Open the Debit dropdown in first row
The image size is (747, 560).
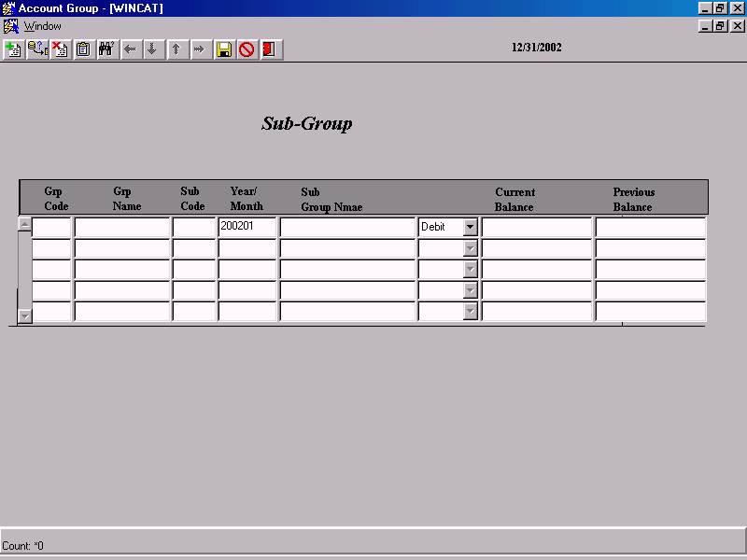(x=472, y=226)
